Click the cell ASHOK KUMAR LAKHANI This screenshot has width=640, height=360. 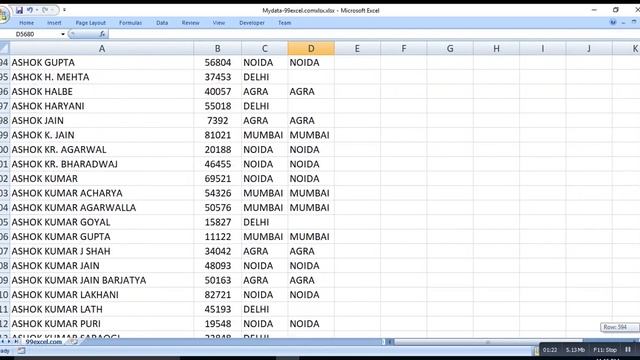(102, 295)
